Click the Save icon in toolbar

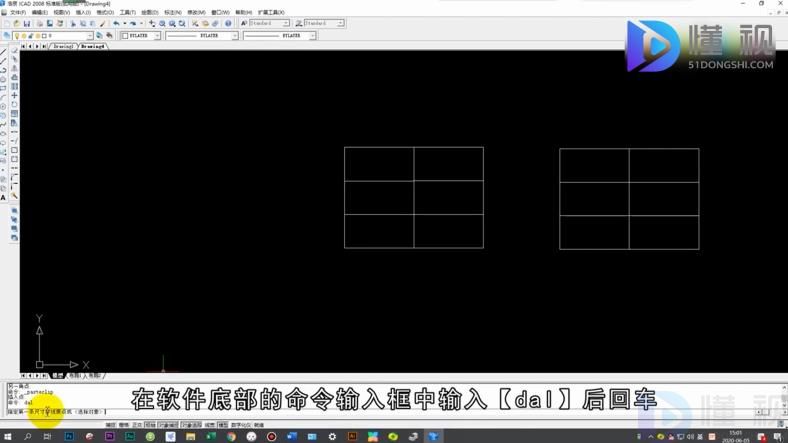[x=27, y=23]
